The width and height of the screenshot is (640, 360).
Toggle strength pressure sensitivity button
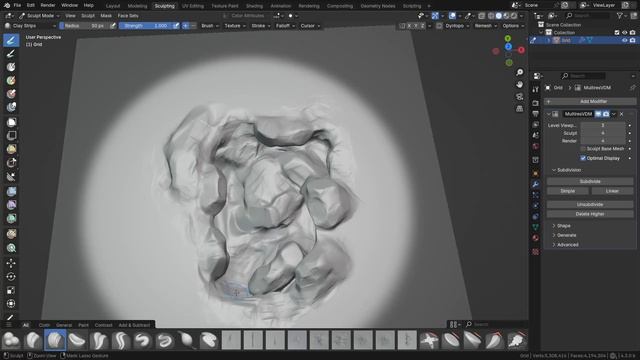click(x=176, y=26)
